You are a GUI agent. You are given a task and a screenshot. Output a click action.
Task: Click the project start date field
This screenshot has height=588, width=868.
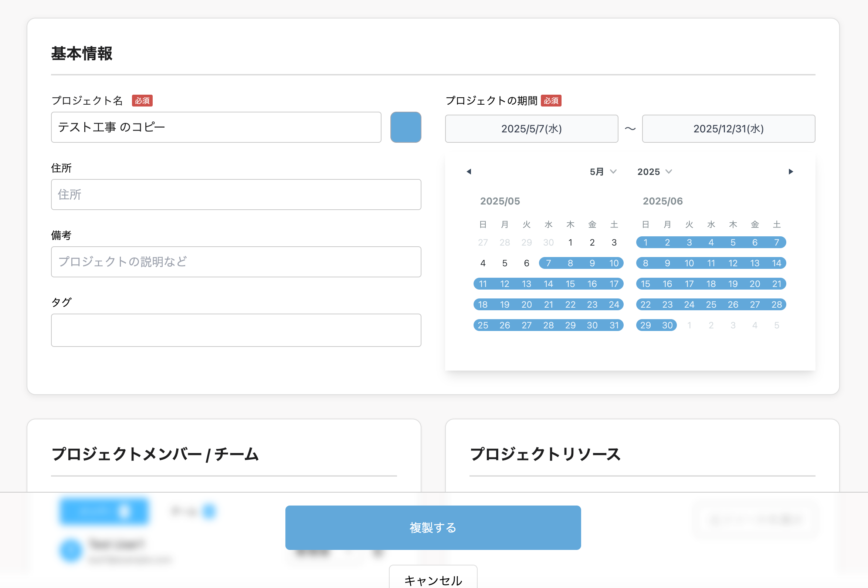click(531, 128)
